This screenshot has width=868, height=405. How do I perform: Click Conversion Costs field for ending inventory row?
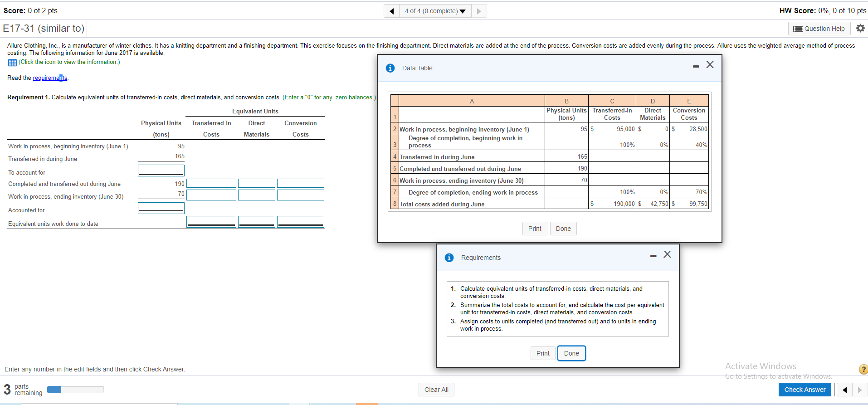click(301, 195)
